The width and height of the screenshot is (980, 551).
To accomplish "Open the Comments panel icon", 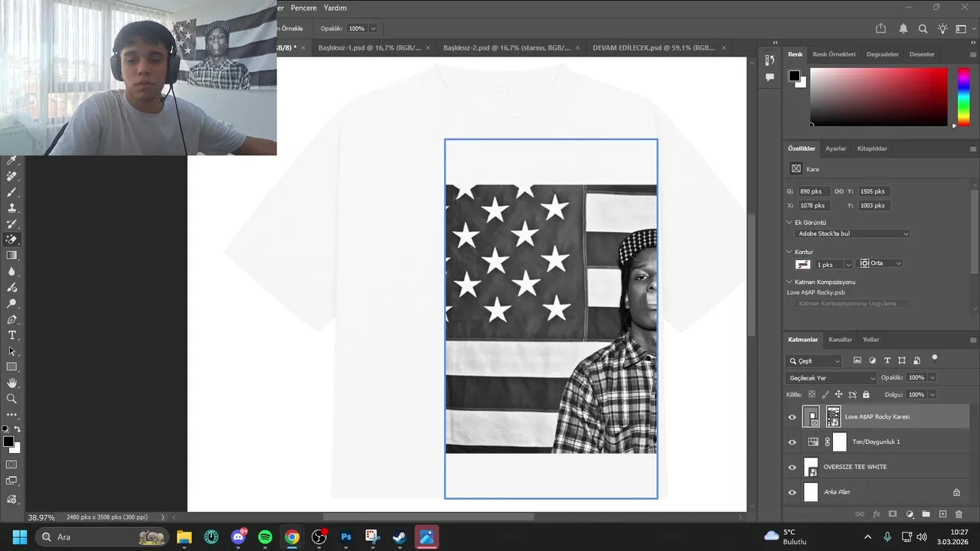I will (x=770, y=77).
